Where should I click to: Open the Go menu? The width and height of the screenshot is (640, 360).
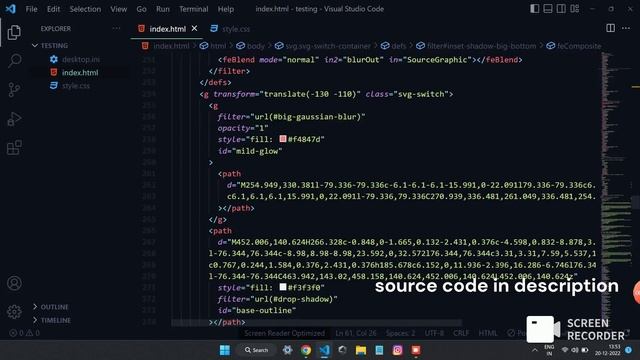pos(141,9)
